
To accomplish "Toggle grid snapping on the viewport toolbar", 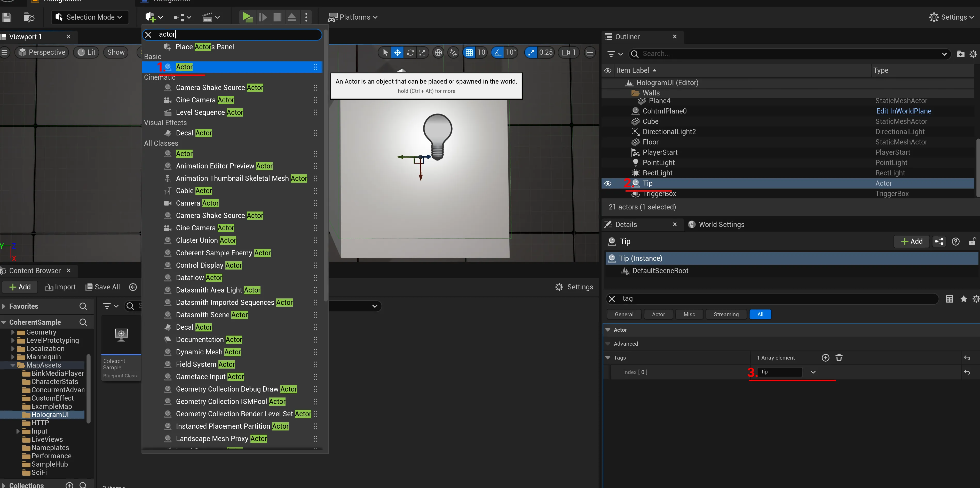I will tap(469, 52).
